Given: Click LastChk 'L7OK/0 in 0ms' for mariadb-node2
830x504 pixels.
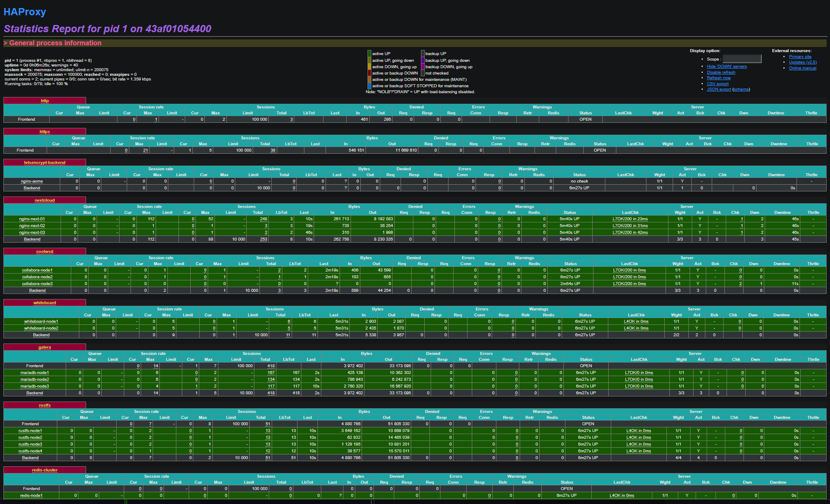Looking at the screenshot, I should click(639, 379).
